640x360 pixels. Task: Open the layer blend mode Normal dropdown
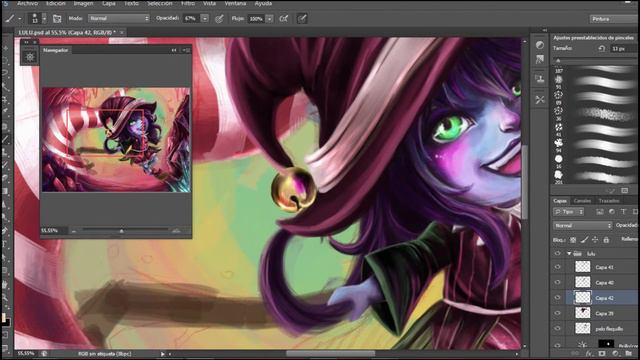pos(583,225)
